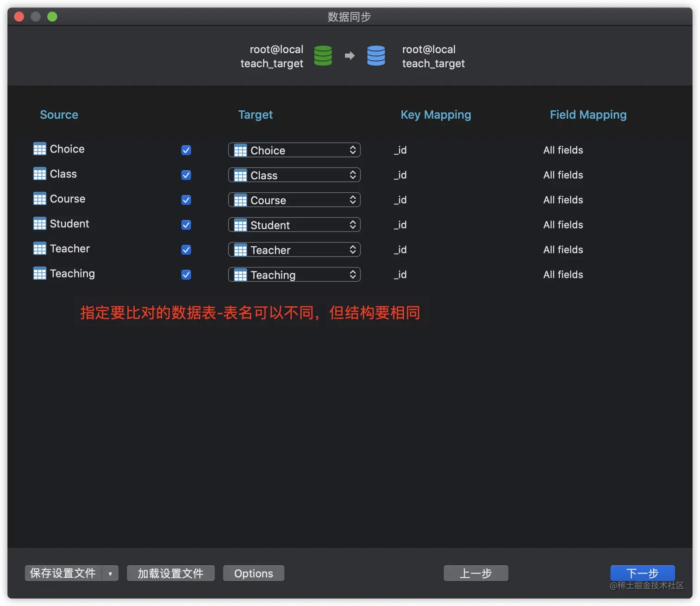Click the Choice source table icon
This screenshot has width=700, height=606.
(40, 149)
